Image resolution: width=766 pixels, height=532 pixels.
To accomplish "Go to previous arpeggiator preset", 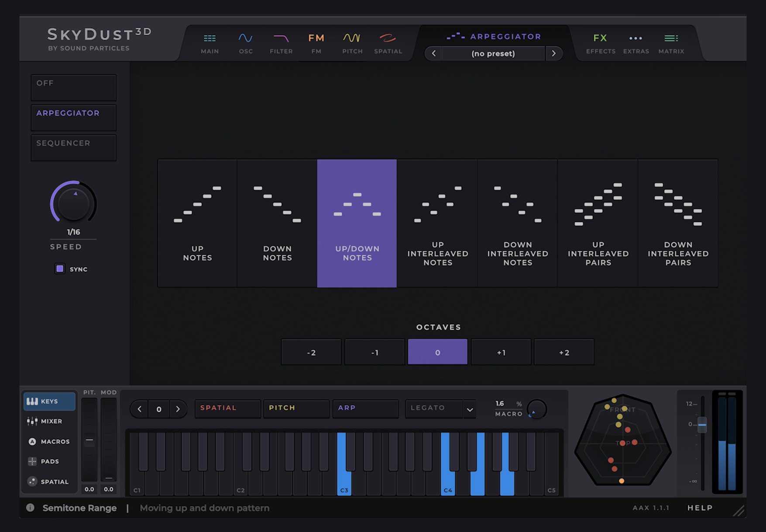I will click(433, 53).
